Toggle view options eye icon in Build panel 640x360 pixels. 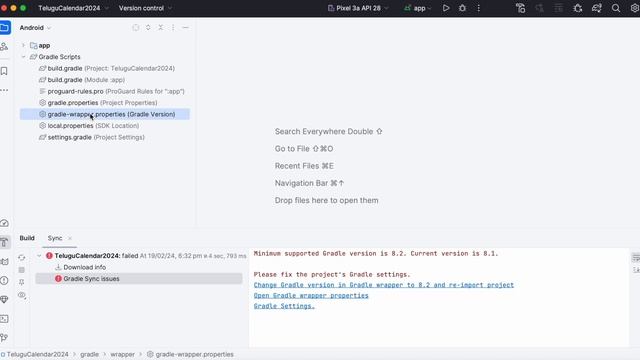22,295
